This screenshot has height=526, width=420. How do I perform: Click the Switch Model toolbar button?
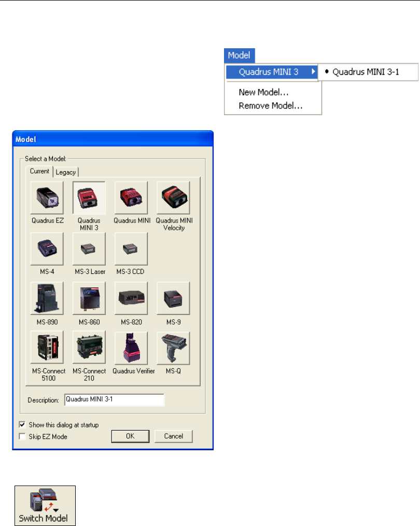45,506
